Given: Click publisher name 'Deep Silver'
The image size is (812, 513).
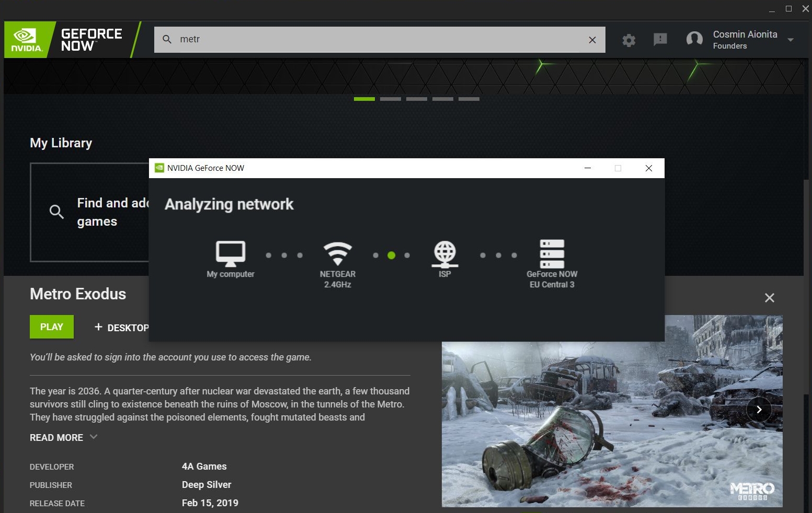Looking at the screenshot, I should (x=207, y=485).
